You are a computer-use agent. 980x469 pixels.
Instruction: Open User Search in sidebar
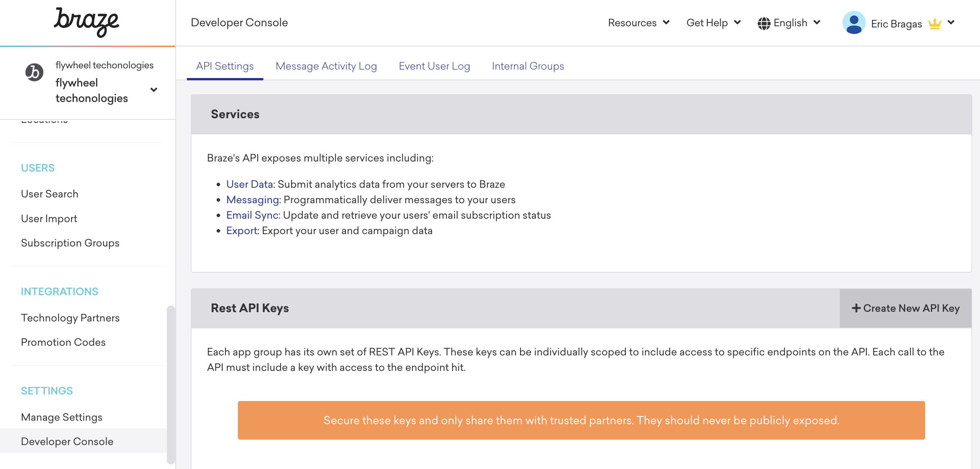click(x=49, y=194)
